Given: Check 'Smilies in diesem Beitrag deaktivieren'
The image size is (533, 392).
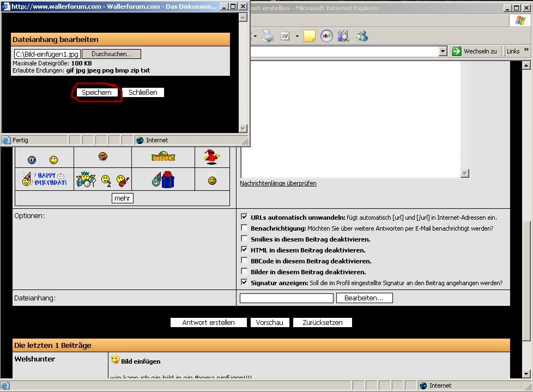Looking at the screenshot, I should 244,239.
